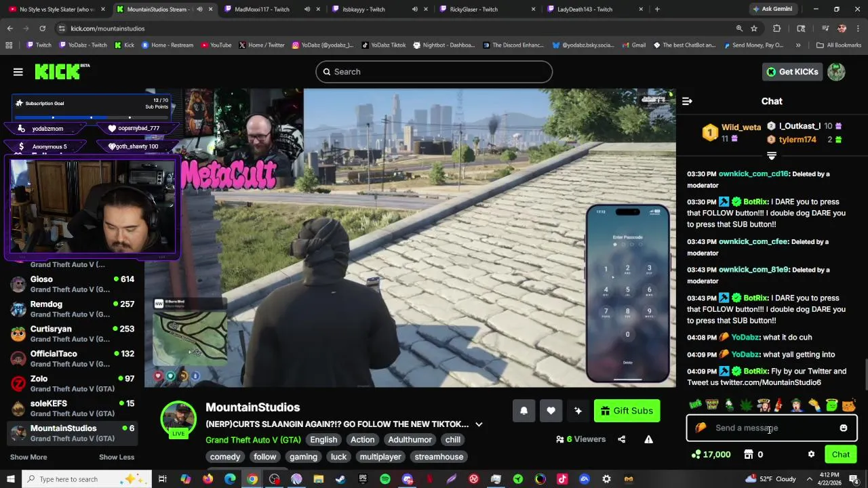Insert the cannabis leaf emote

click(746, 405)
